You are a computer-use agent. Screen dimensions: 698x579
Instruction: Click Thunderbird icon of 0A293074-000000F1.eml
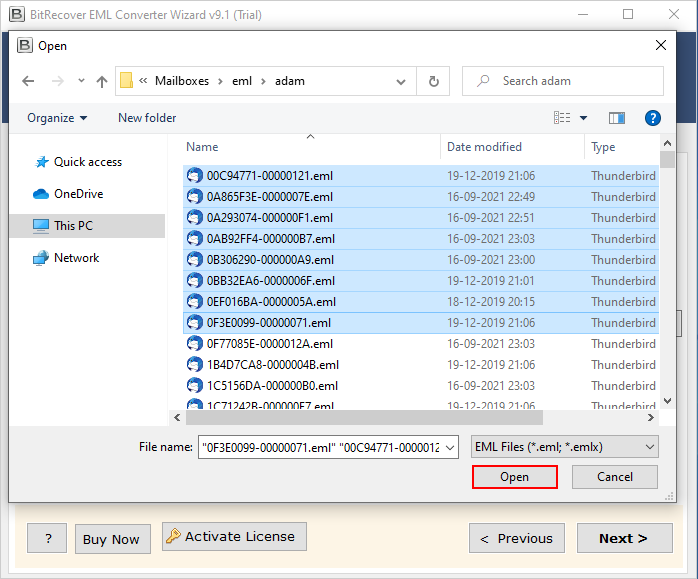click(x=195, y=218)
